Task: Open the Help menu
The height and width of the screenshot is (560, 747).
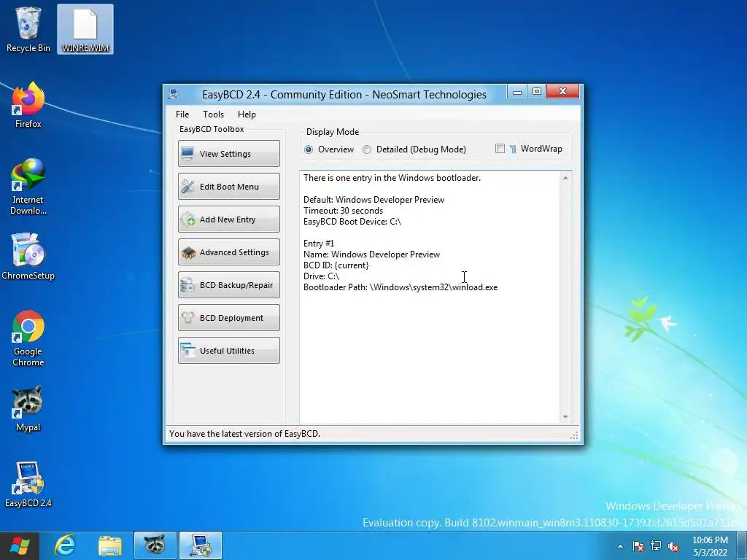Action: coord(247,114)
